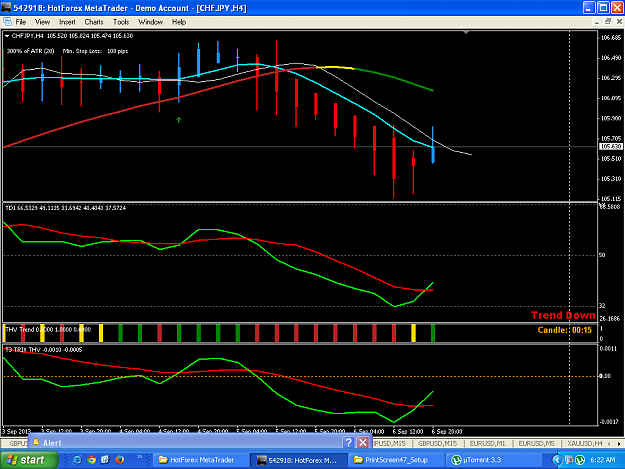Click the µTorrent icon in system tray
Viewport: 625px width, 469px height.
click(x=580, y=460)
